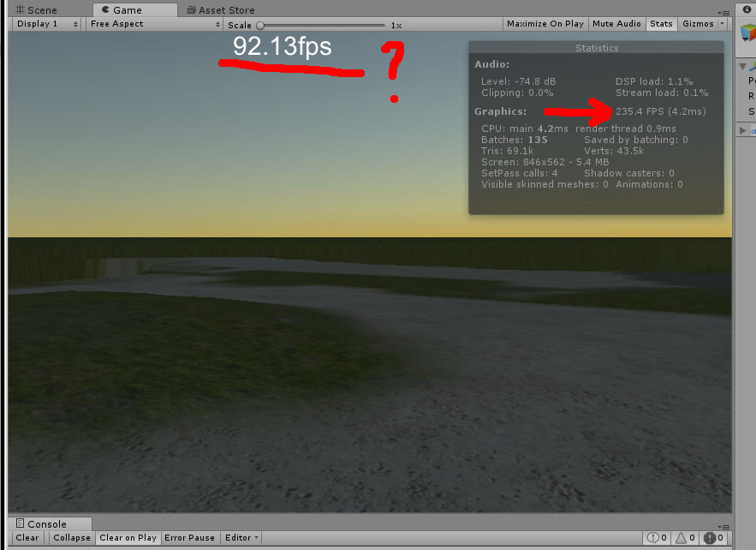
Task: Open the Free Aspect ratio dropdown
Action: pyautogui.click(x=152, y=23)
